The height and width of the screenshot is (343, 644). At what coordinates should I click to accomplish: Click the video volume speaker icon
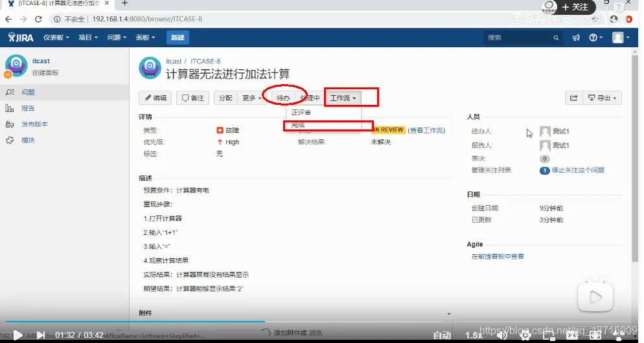point(502,335)
